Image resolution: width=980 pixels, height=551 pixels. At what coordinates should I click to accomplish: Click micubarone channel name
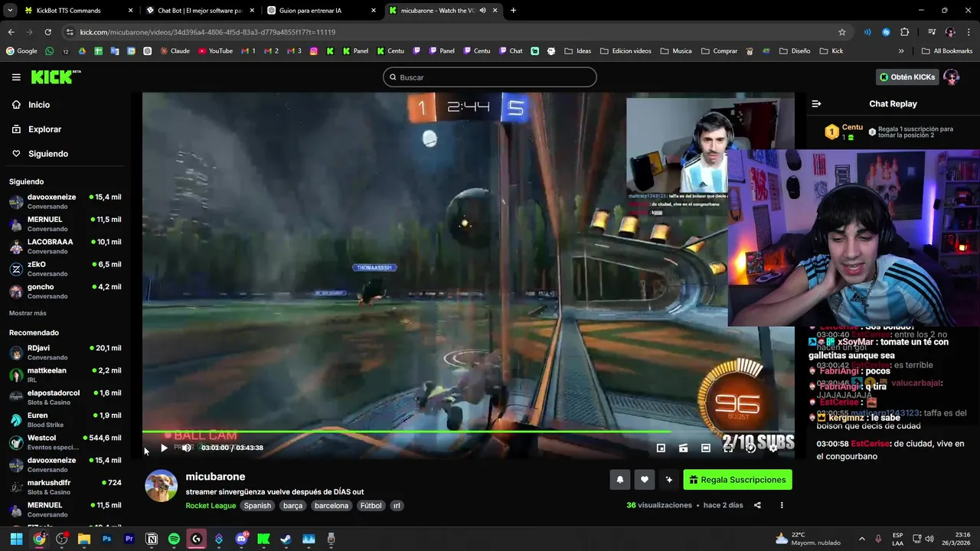(x=215, y=477)
